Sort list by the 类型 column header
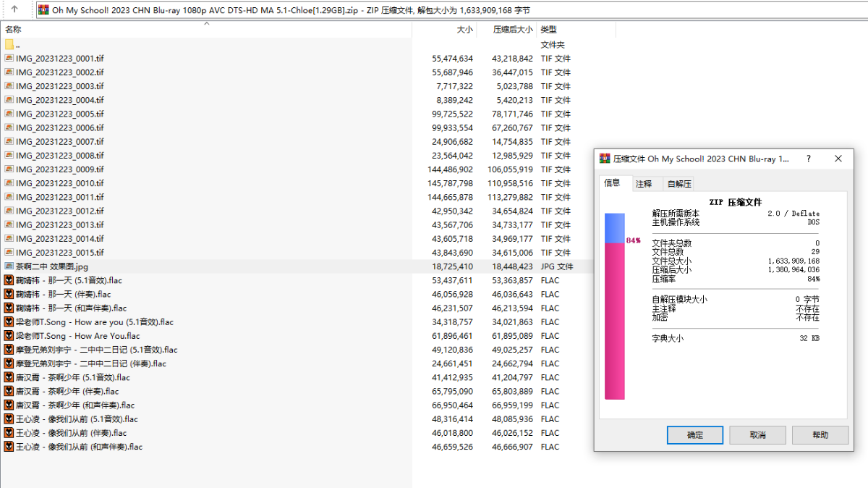This screenshot has height=488, width=868. click(x=549, y=30)
